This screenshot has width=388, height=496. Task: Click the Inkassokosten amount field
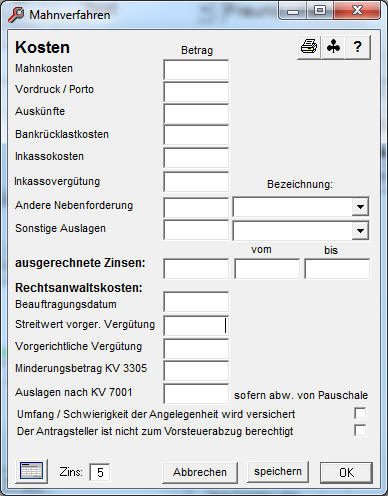tap(196, 158)
